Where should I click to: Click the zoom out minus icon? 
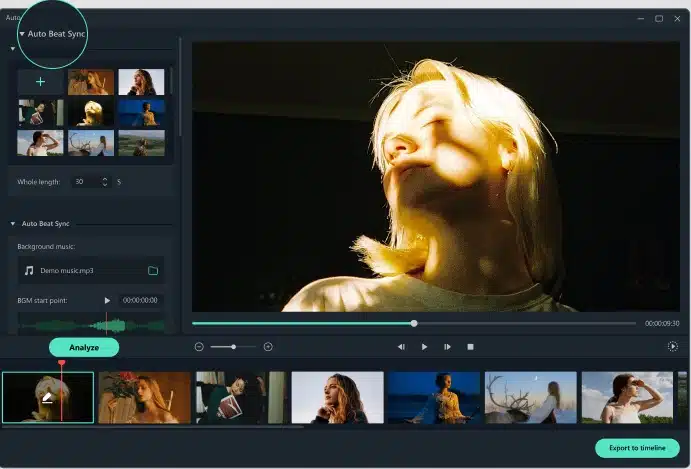(199, 347)
